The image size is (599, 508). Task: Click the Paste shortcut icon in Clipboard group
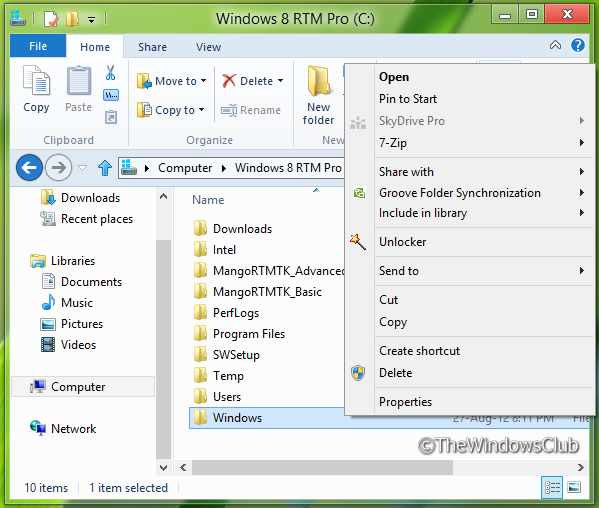[x=111, y=117]
